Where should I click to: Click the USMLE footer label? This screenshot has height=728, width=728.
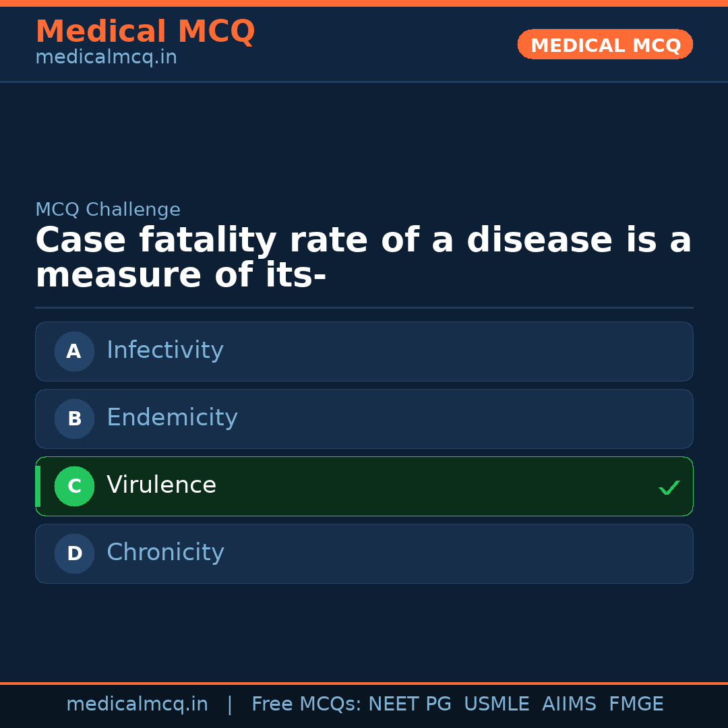coord(496,704)
